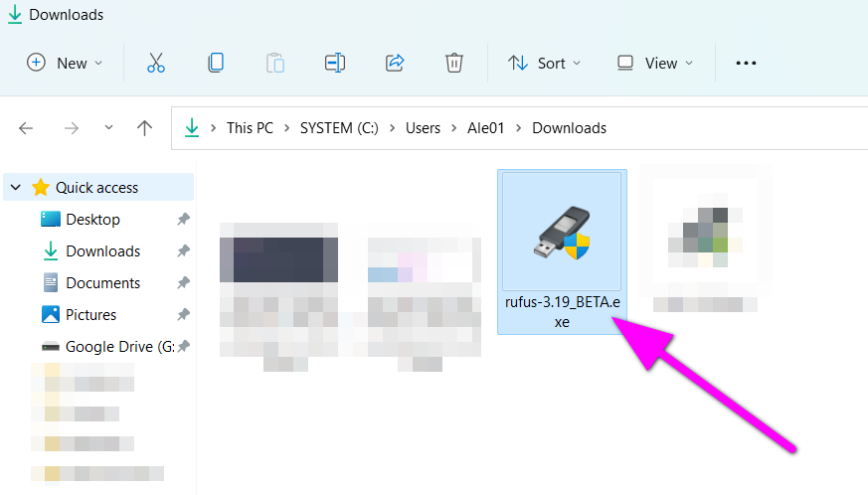This screenshot has height=495, width=868.
Task: Click the Paste clipboard icon
Action: 275,64
